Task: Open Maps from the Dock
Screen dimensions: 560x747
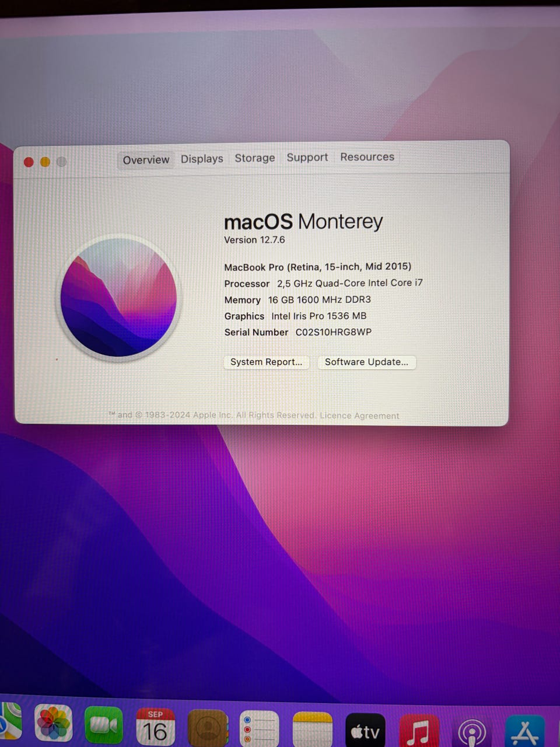Action: (10, 721)
